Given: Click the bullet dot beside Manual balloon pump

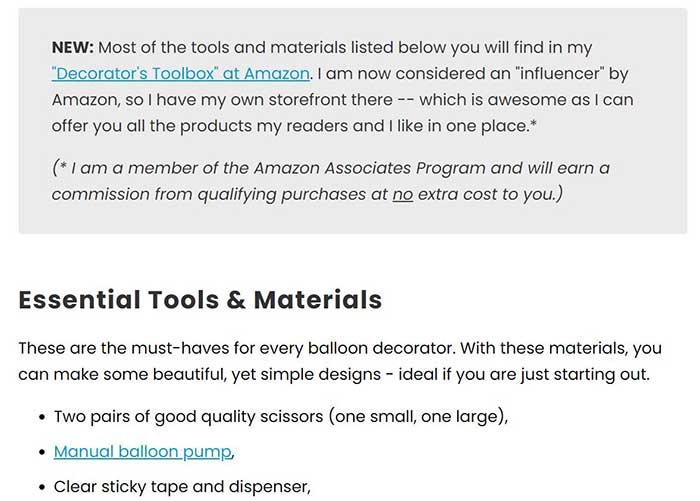Looking at the screenshot, I should (42, 452).
